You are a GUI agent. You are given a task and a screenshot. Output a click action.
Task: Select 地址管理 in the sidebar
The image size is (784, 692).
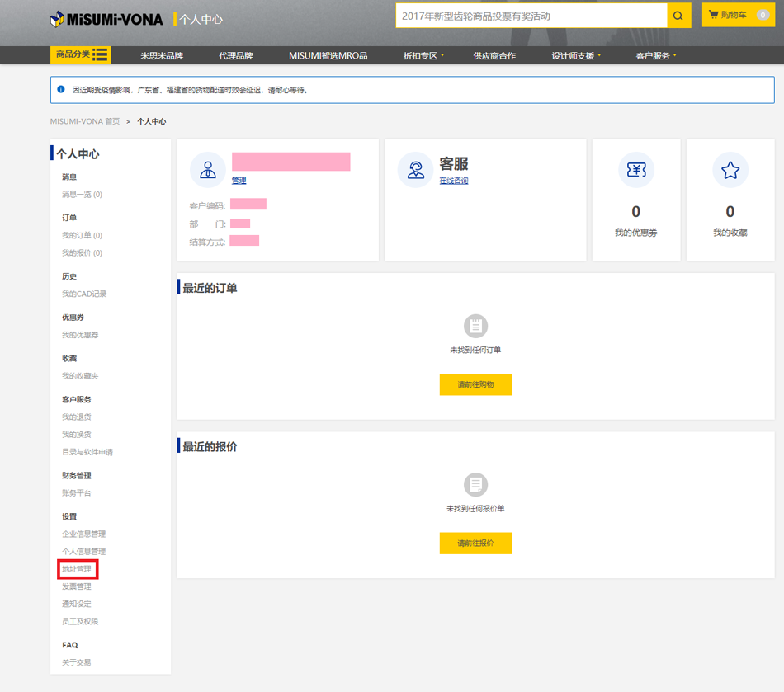77,569
